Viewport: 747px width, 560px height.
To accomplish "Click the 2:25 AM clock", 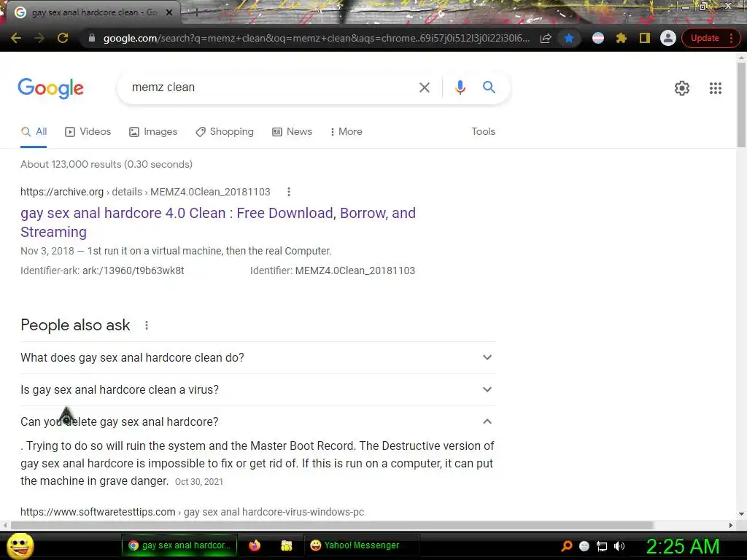I will [682, 546].
